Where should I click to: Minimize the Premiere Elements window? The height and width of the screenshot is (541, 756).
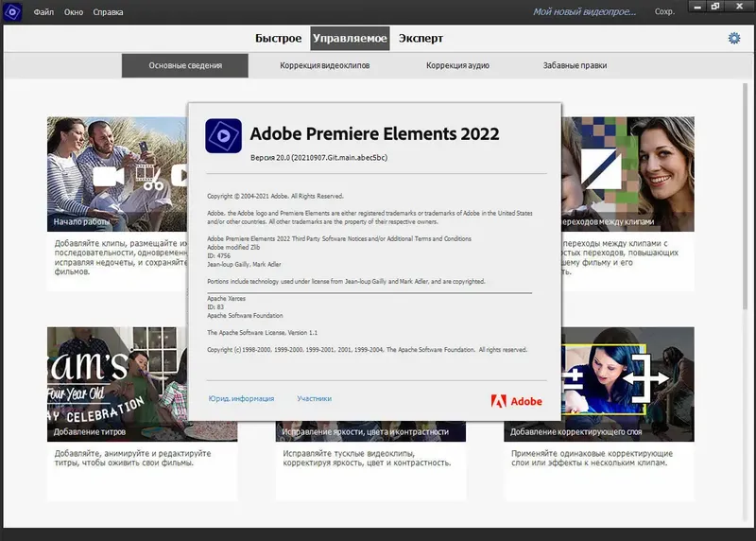[x=697, y=7]
